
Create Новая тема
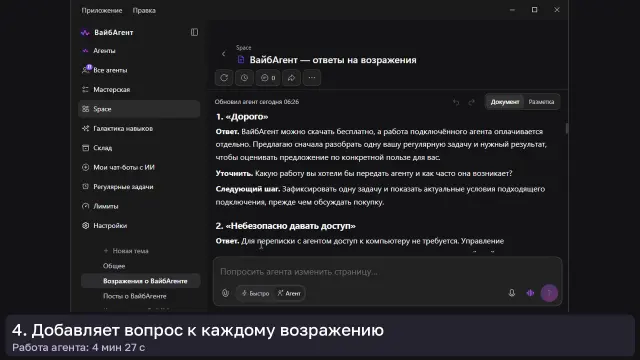click(x=126, y=251)
